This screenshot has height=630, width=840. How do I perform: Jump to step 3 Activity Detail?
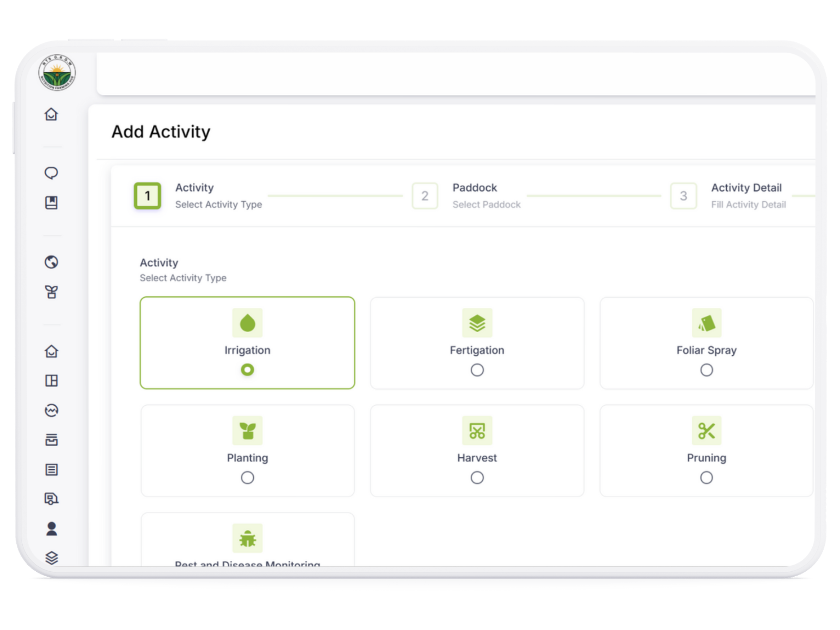(x=683, y=196)
